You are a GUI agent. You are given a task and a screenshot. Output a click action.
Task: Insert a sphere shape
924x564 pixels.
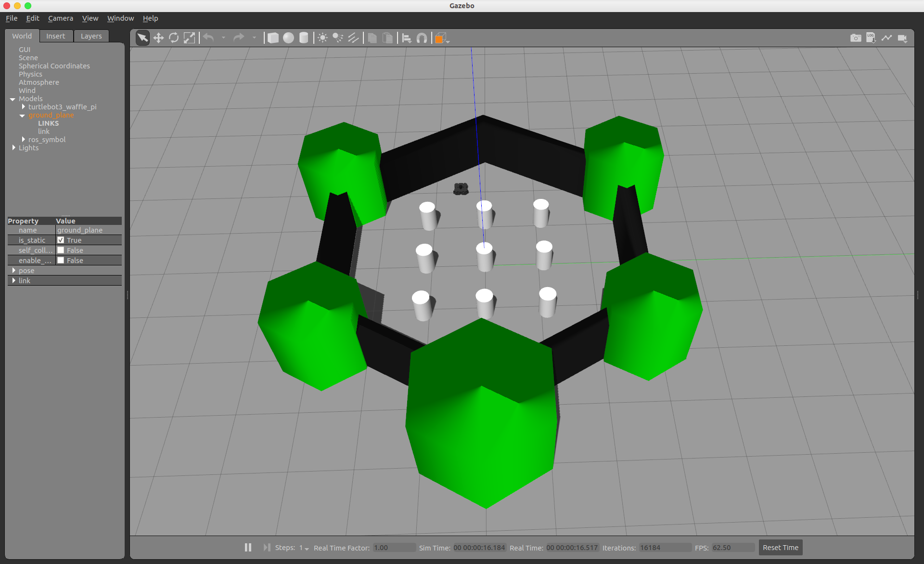click(288, 38)
